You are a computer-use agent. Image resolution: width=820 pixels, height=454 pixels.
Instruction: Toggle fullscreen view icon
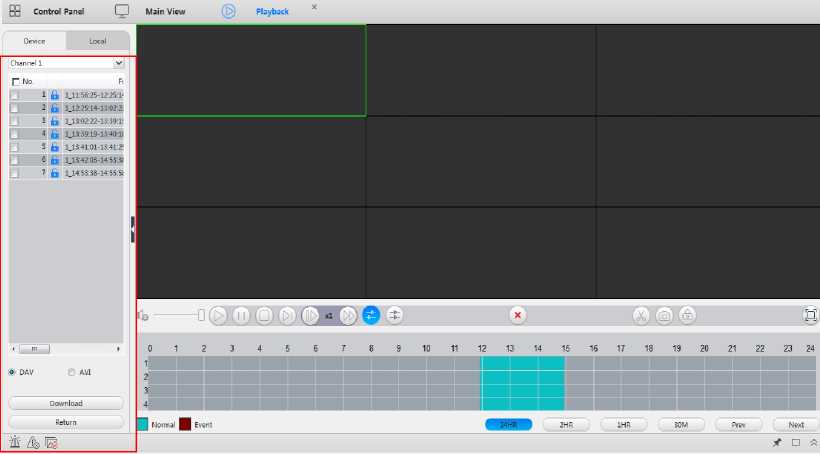[809, 315]
